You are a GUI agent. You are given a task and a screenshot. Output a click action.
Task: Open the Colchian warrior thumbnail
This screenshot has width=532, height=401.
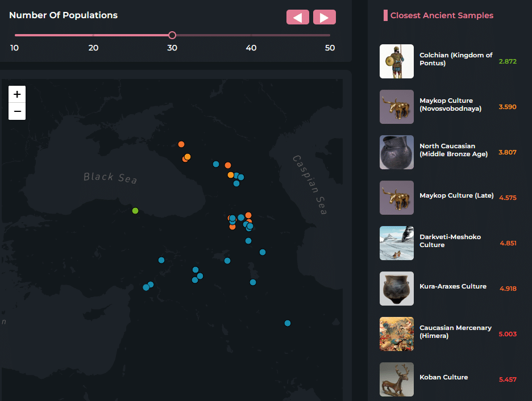(396, 61)
